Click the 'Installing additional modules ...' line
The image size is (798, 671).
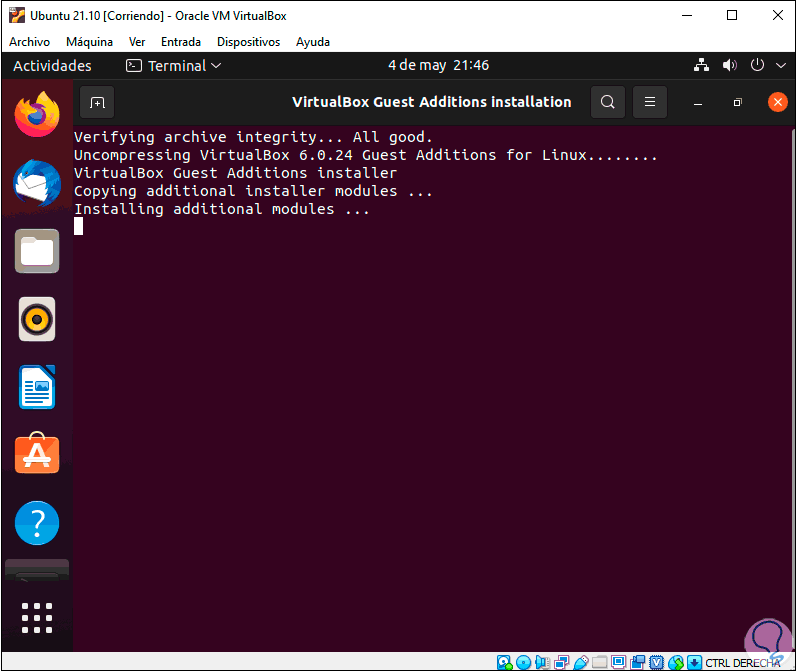(222, 209)
